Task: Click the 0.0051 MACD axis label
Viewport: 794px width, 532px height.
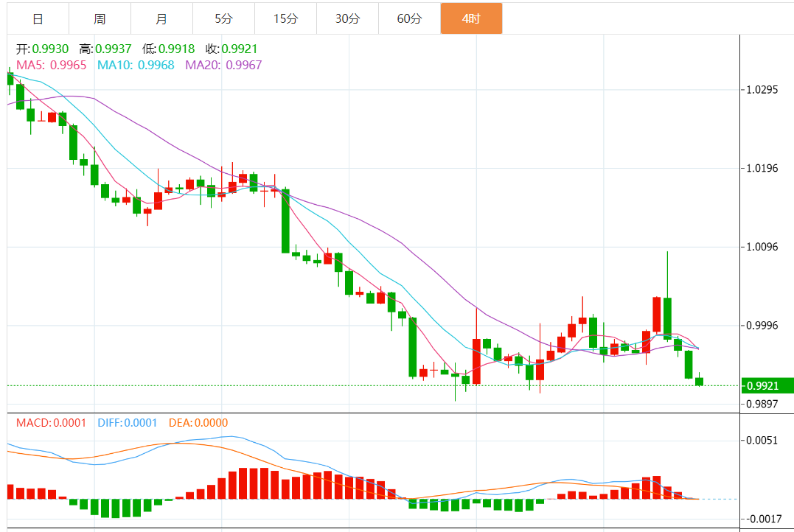Action: [x=762, y=441]
